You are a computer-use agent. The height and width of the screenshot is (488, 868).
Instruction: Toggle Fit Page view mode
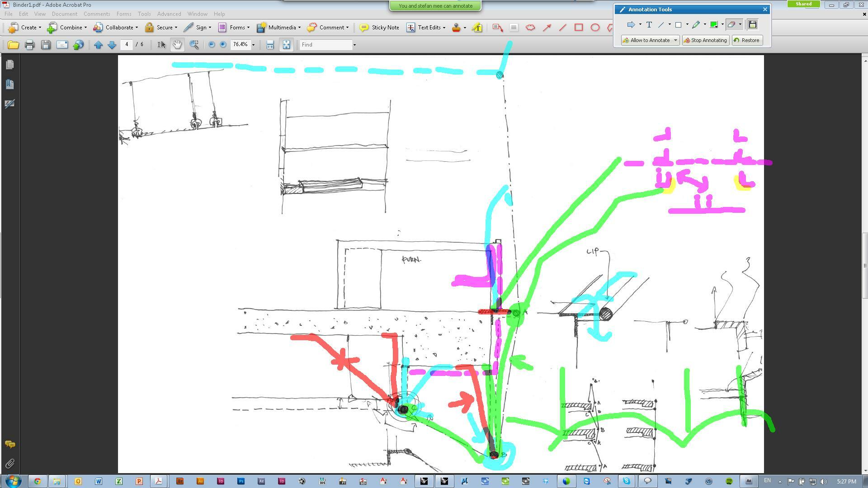(286, 44)
